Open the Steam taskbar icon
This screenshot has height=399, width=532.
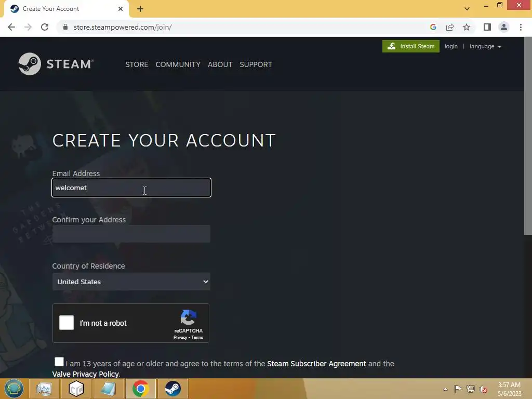(172, 389)
